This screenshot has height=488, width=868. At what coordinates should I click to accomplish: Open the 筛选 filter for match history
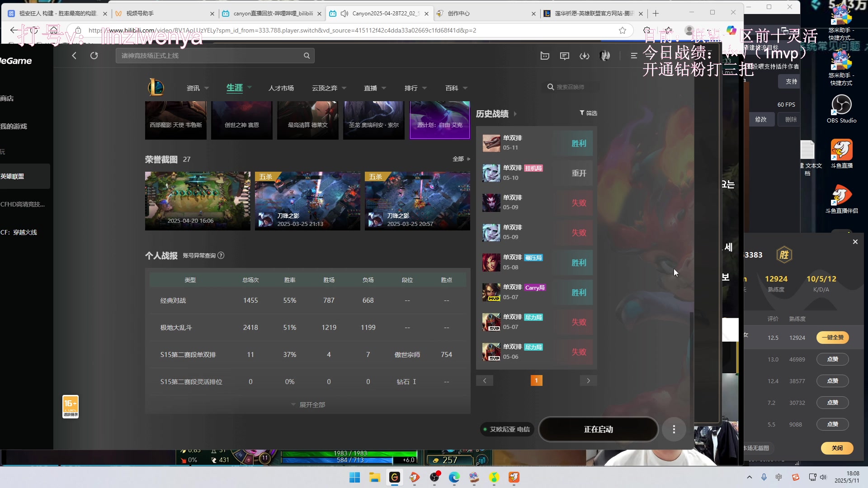click(x=588, y=113)
